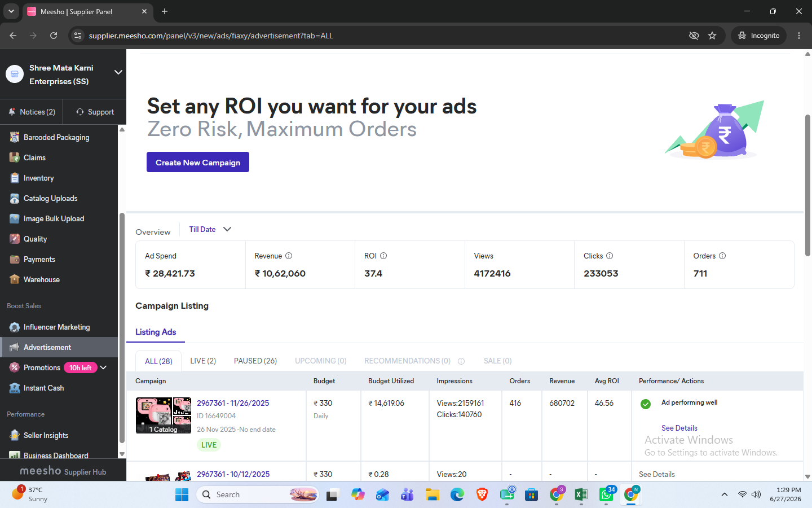Click See Details for the 10/12/2025 campaign
The height and width of the screenshot is (508, 812).
point(657,474)
